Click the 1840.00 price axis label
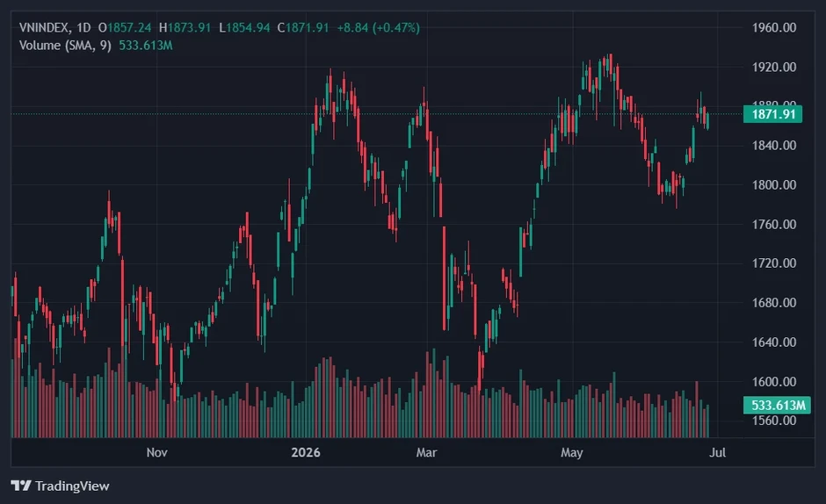Image resolution: width=826 pixels, height=504 pixels. pos(774,146)
